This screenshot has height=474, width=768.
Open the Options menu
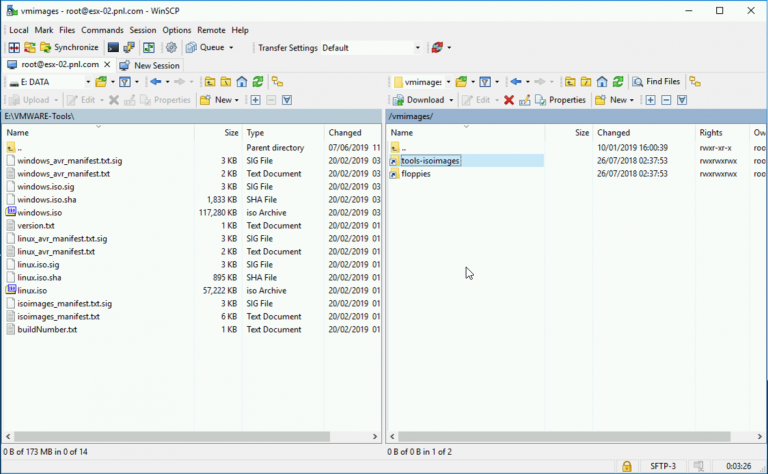click(176, 30)
